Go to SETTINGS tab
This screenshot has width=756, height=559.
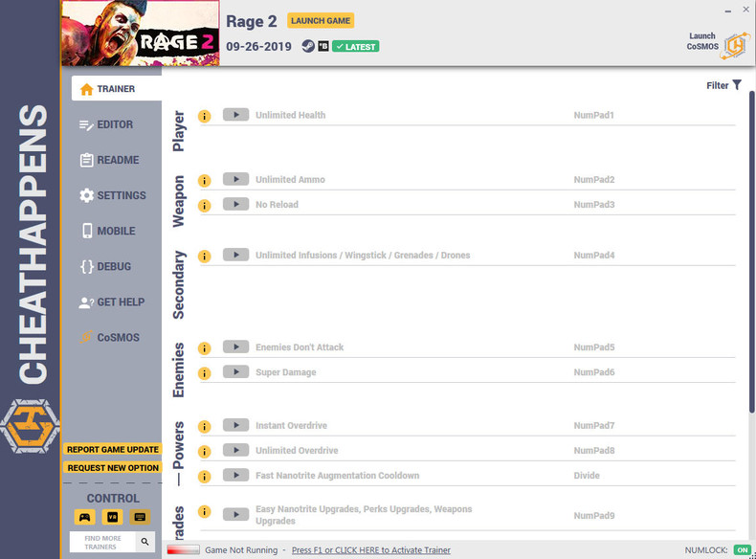pyautogui.click(x=113, y=195)
